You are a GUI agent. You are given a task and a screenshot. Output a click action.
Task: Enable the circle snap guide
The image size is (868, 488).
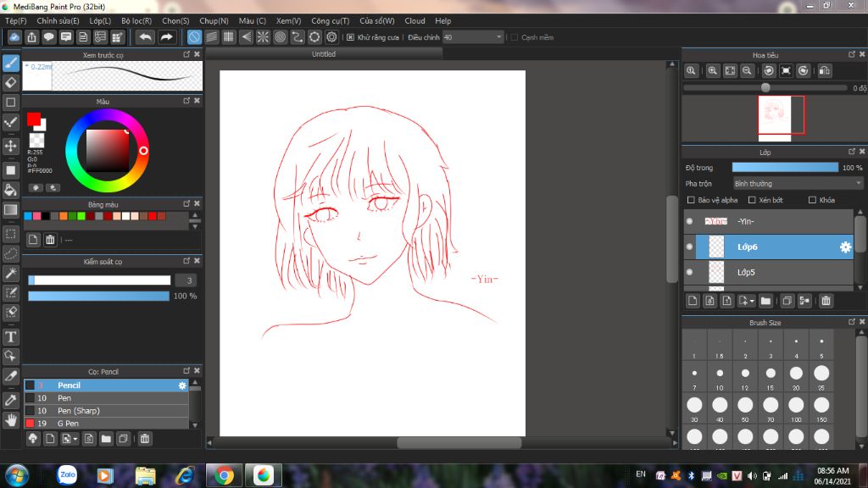(x=280, y=37)
